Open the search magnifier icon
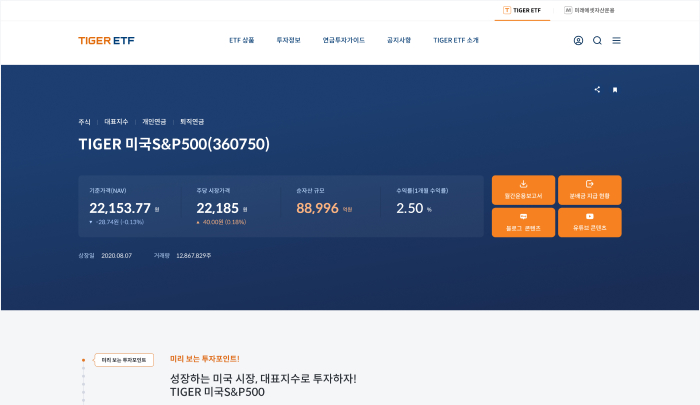This screenshot has width=700, height=405. coord(597,41)
